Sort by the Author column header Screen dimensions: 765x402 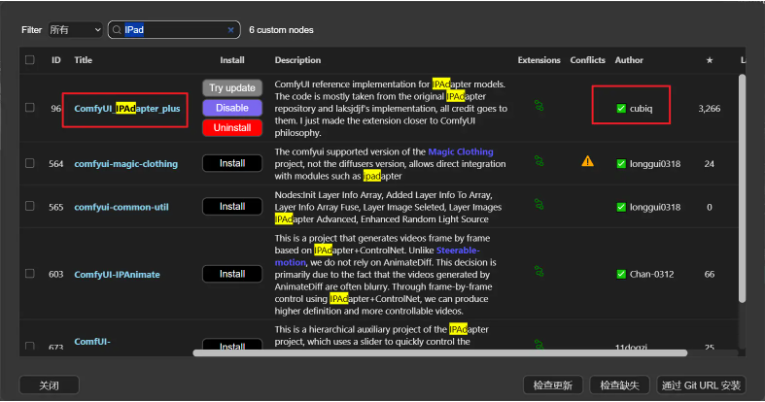point(629,60)
